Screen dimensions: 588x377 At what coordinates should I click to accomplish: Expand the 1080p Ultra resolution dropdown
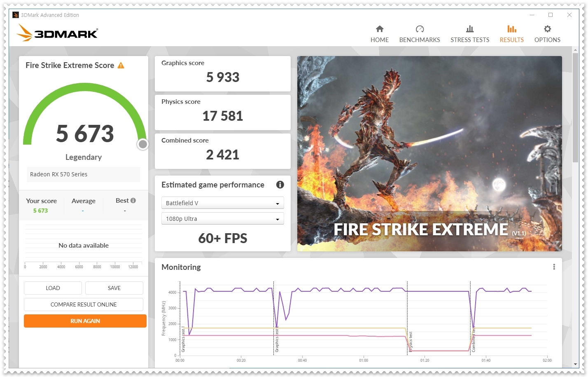(x=222, y=219)
